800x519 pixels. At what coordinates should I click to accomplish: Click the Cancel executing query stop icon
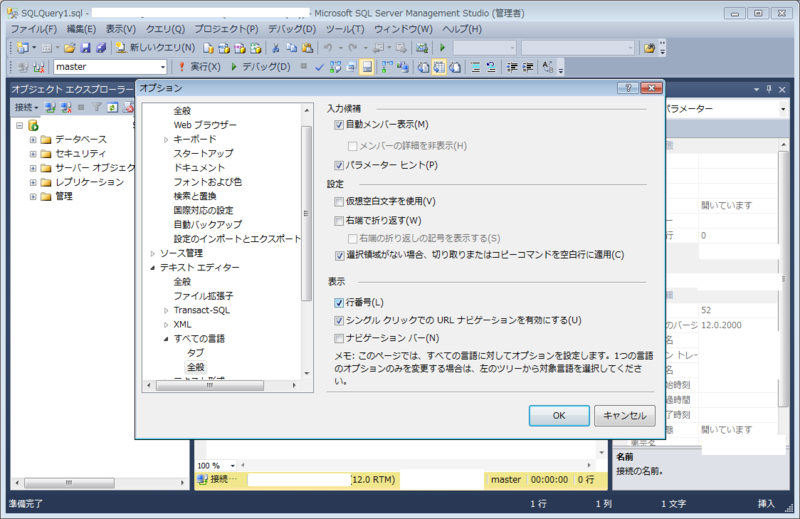pyautogui.click(x=304, y=66)
